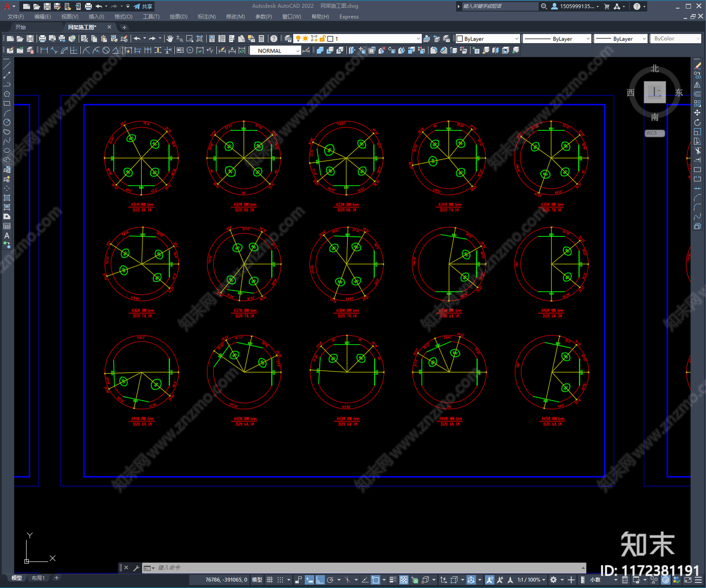706x588 pixels.
Task: Click the 北 north label on the ViewCube compass
Action: click(655, 69)
